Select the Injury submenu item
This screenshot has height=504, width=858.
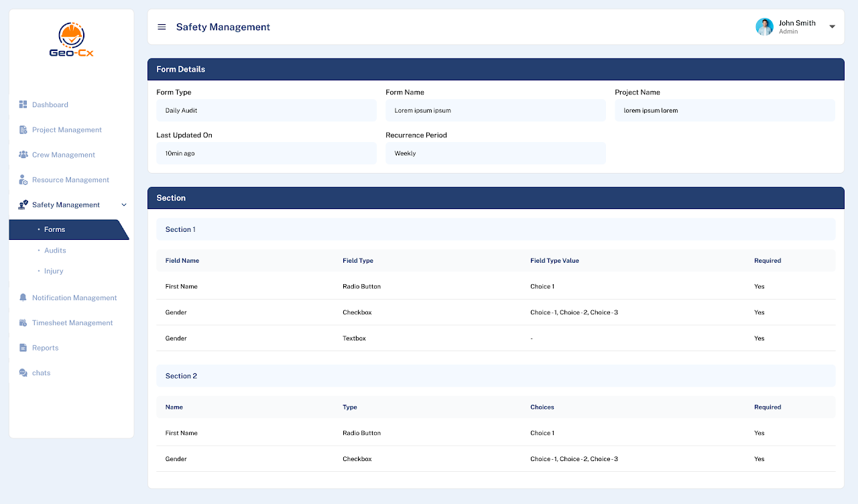pos(54,271)
